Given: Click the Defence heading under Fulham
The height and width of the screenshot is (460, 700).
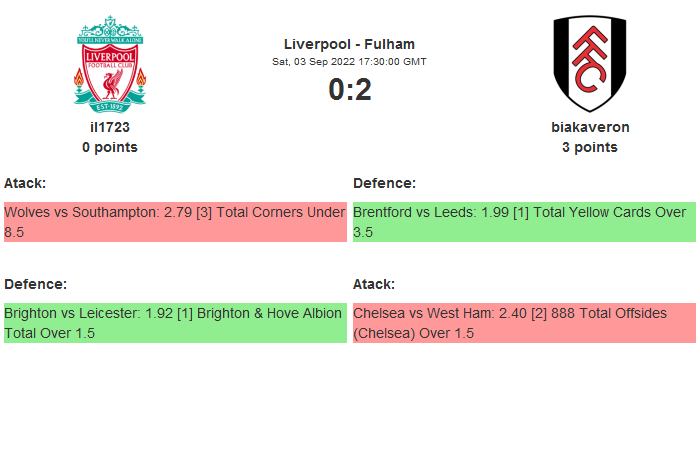Looking at the screenshot, I should click(x=384, y=183).
